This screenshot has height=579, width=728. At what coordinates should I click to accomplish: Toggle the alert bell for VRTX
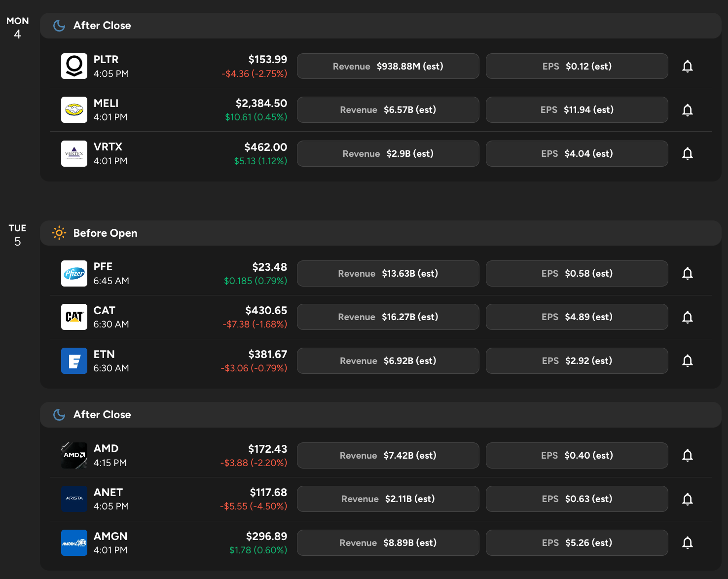688,153
